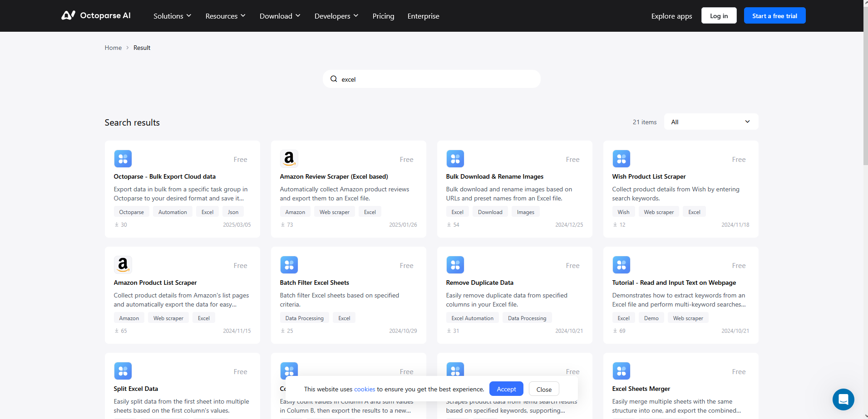Close the cookies banner
Viewport: 868px width, 419px height.
pyautogui.click(x=544, y=389)
